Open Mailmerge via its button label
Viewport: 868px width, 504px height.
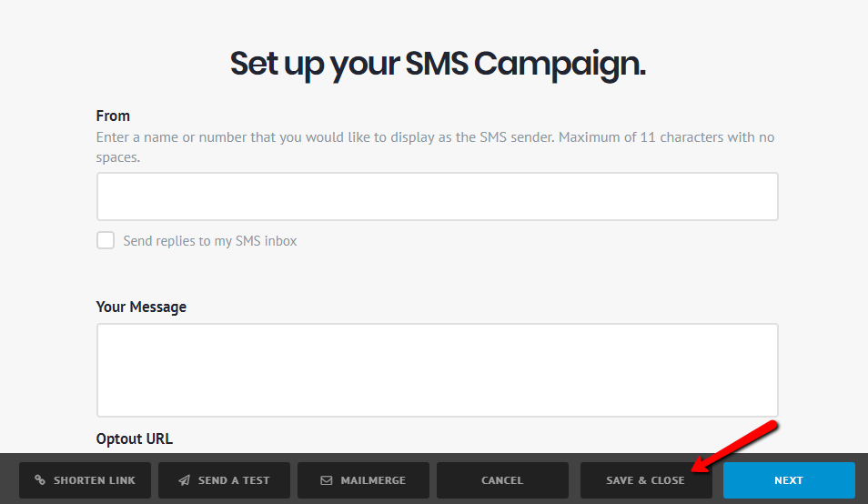pyautogui.click(x=373, y=480)
